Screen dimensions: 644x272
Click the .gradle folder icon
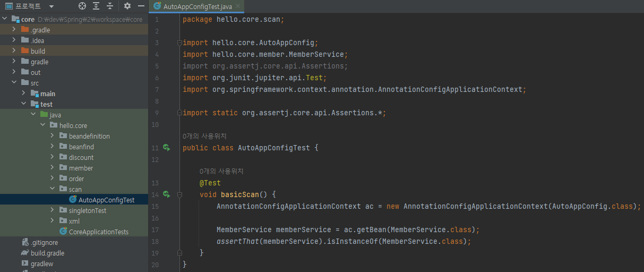[25, 30]
